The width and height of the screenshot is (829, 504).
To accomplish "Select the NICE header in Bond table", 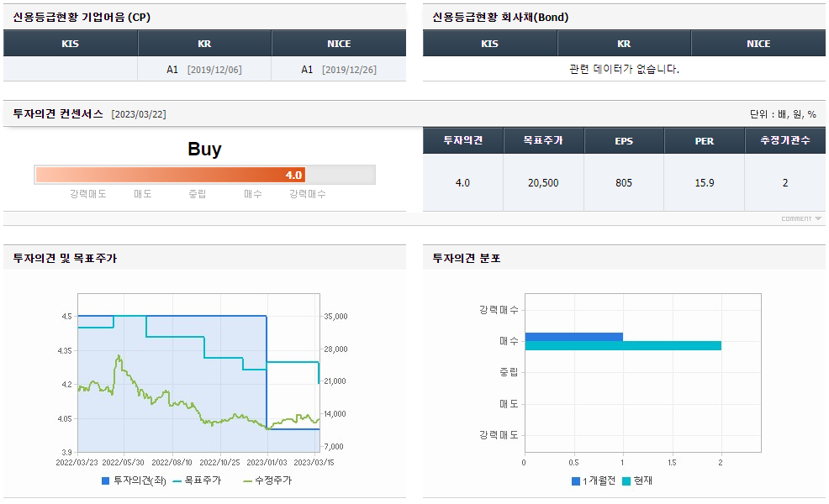I will tap(758, 44).
